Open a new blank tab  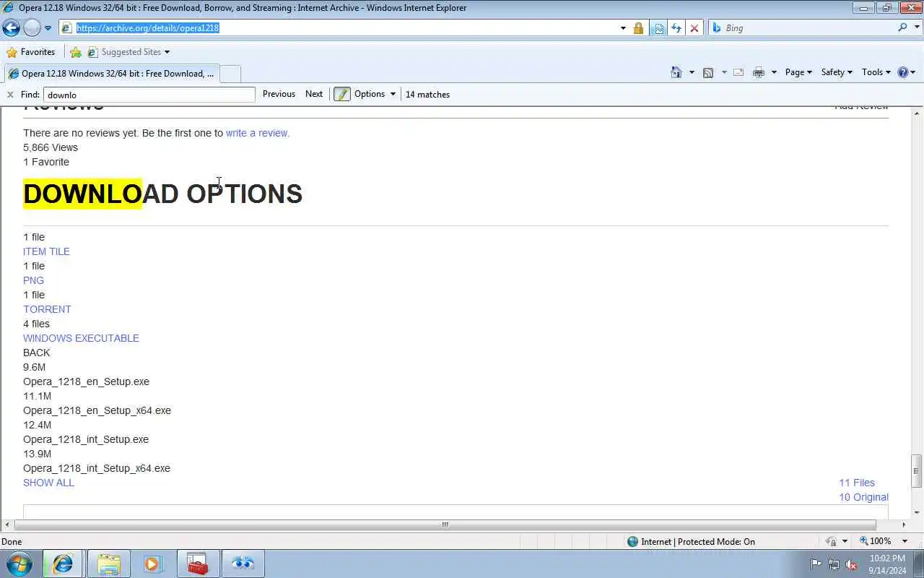pos(230,74)
